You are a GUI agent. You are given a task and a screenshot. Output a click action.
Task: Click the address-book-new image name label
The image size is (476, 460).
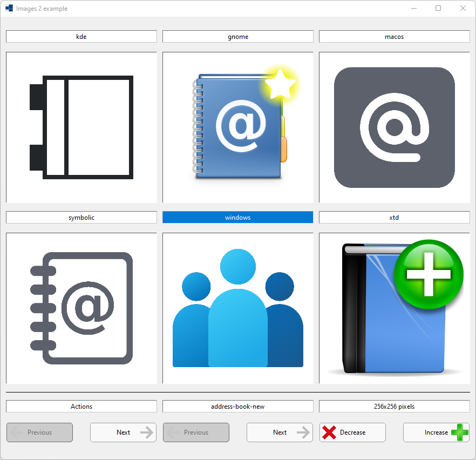[x=238, y=407]
